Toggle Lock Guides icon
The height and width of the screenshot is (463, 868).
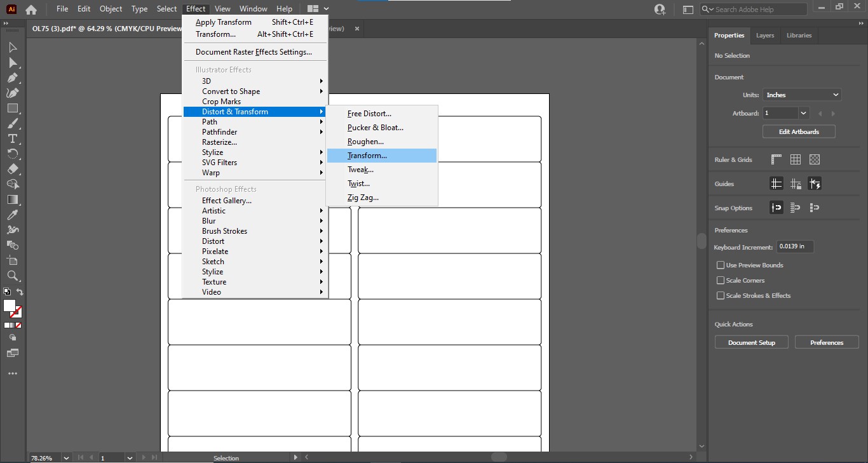coord(796,184)
